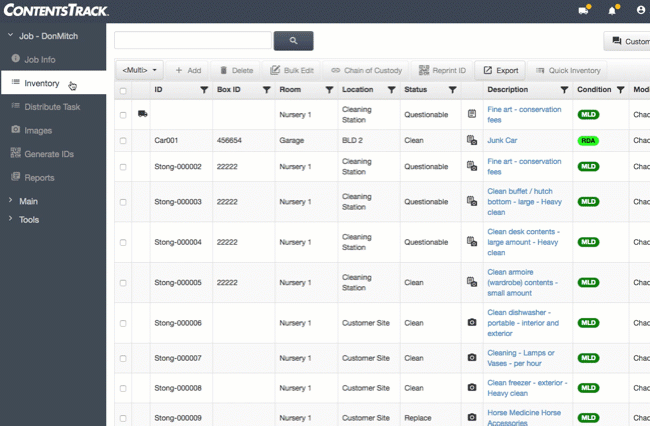Check the Stong-000007 row checkbox
650x426 pixels.
[123, 358]
